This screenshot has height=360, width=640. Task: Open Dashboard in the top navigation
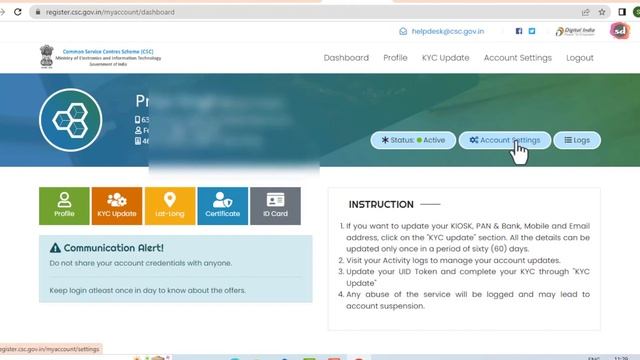(346, 58)
